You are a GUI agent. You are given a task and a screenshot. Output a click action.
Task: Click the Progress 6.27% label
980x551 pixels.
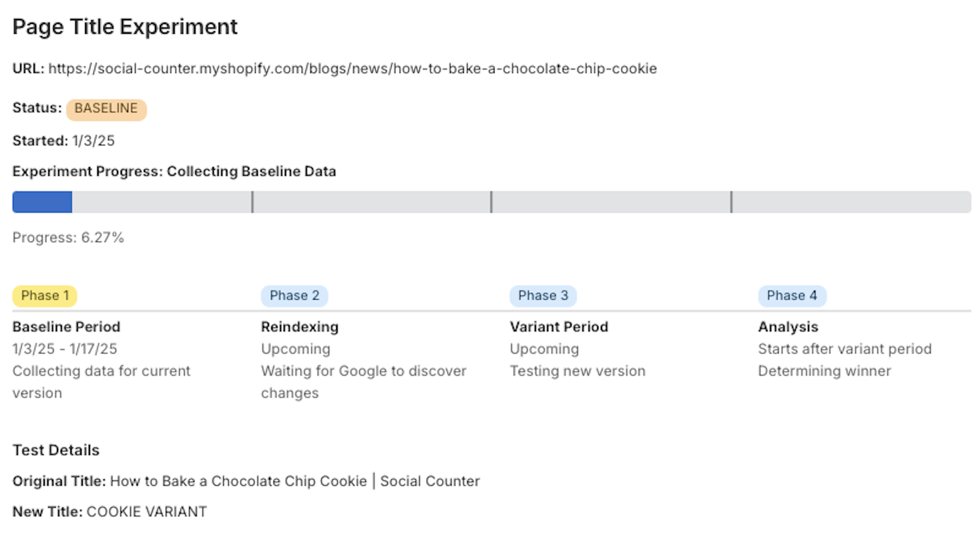(68, 238)
